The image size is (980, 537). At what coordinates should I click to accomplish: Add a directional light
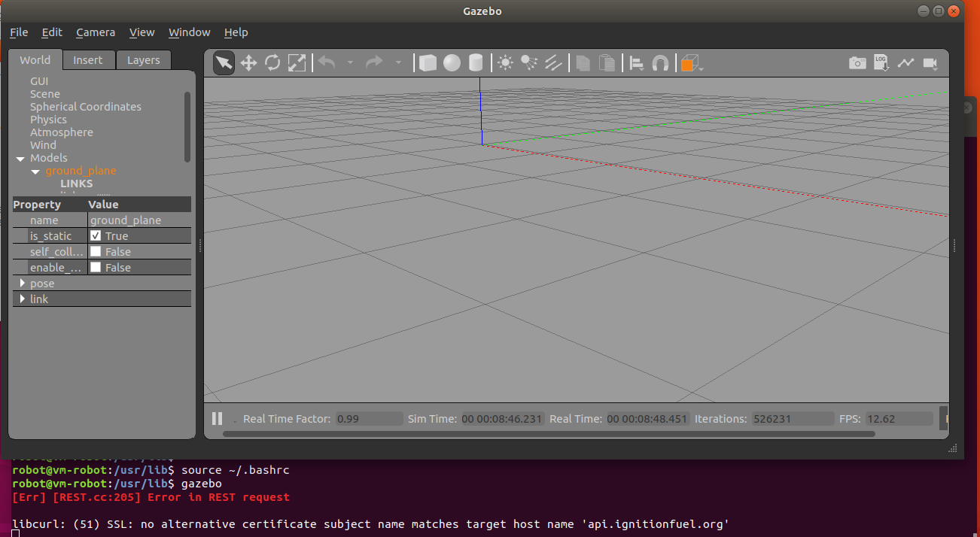(x=553, y=63)
